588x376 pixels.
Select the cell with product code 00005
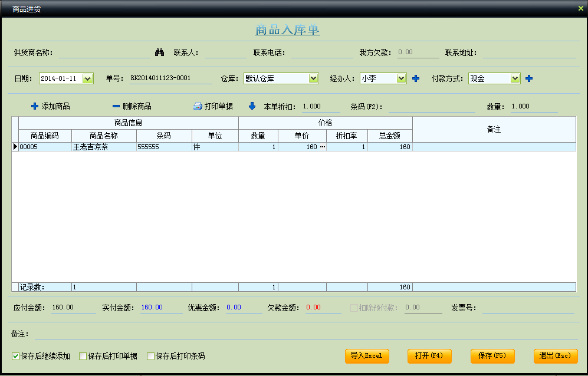coord(45,147)
